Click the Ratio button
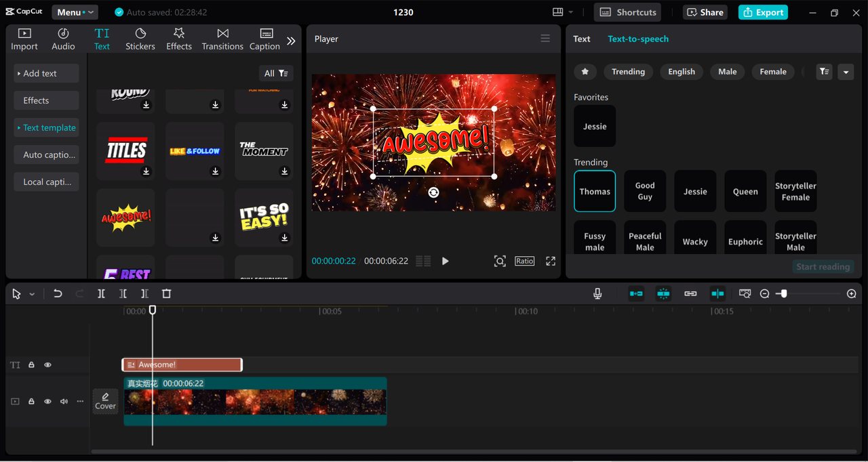 tap(524, 261)
